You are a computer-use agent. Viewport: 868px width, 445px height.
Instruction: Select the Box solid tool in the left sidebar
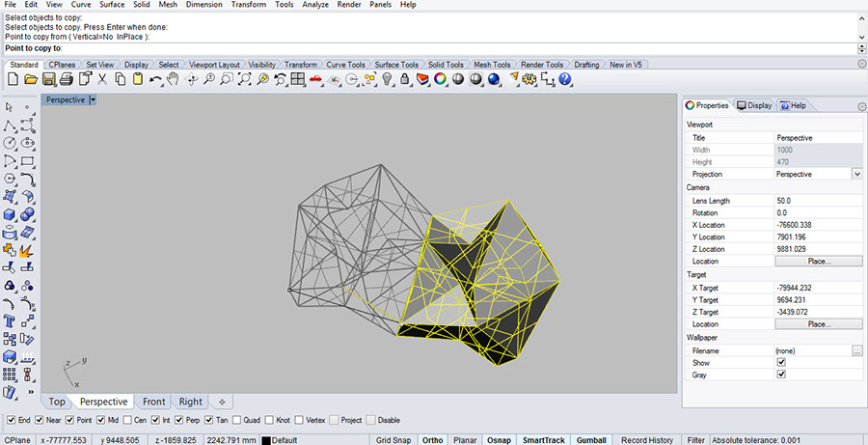tap(10, 214)
